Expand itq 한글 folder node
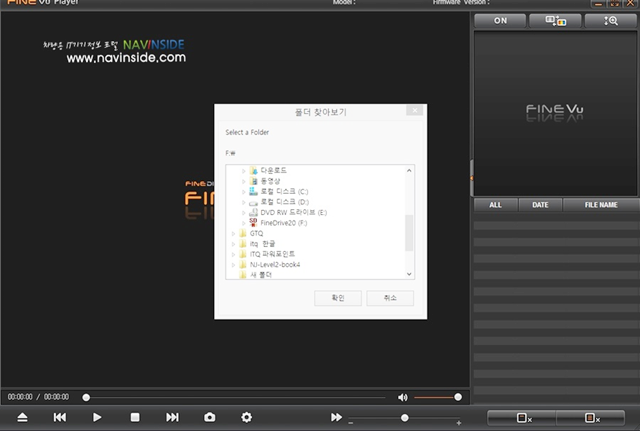Image resolution: width=640 pixels, height=431 pixels. pyautogui.click(x=233, y=244)
